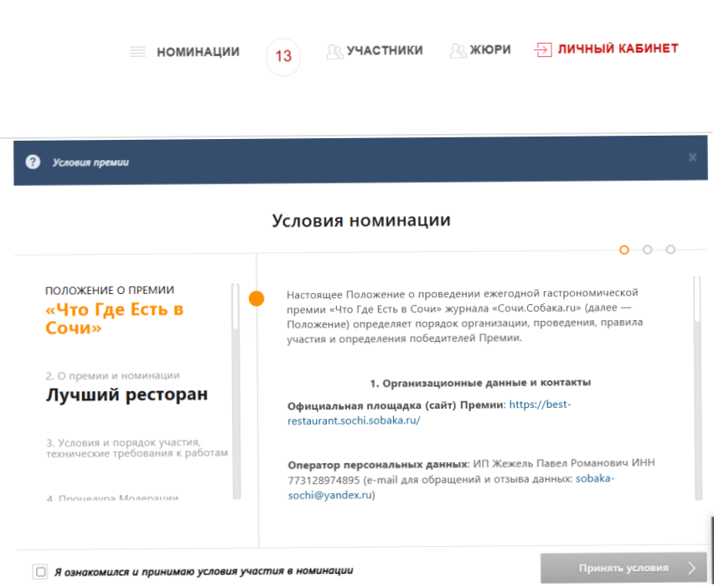Viewport: 714px width, 588px height.
Task: Open the best-restaurant.sochi.sobaka.ru link
Action: 429,412
